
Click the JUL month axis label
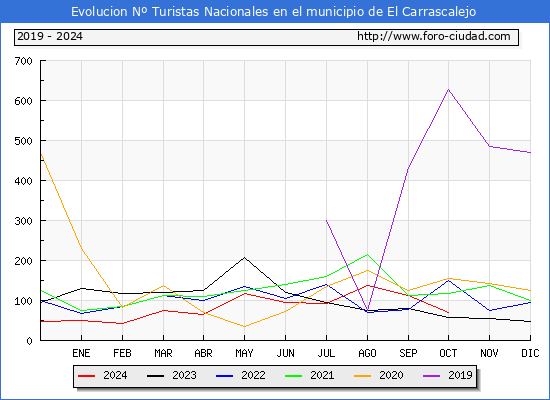(326, 353)
